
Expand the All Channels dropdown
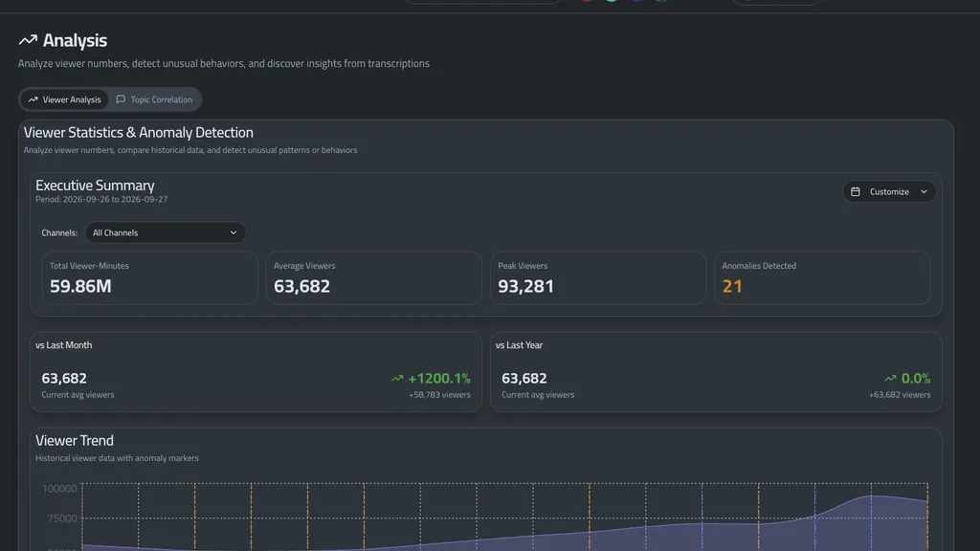(x=165, y=233)
